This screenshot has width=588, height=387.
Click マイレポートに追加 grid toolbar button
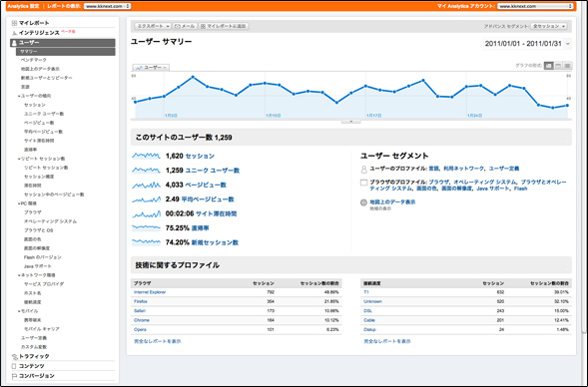[224, 26]
